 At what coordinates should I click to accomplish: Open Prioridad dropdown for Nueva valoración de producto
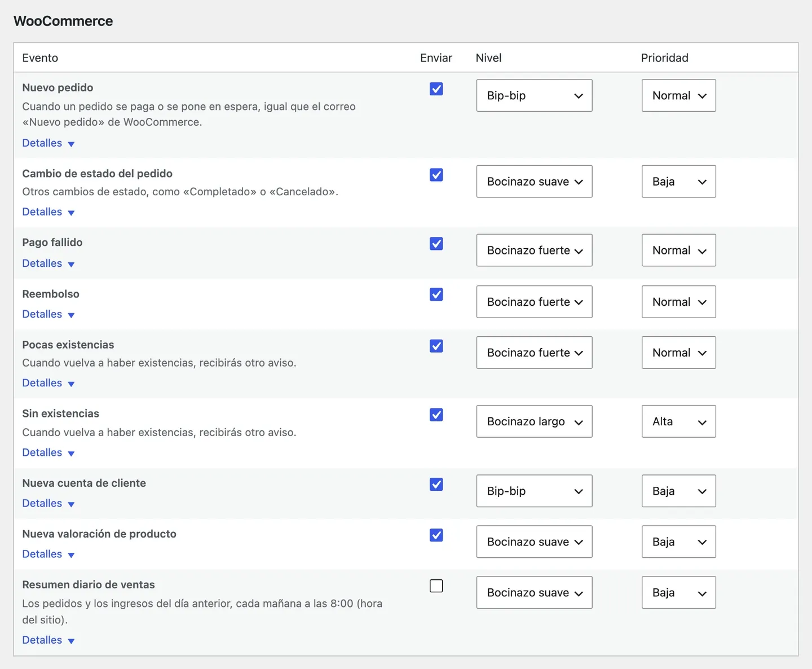[x=678, y=542]
